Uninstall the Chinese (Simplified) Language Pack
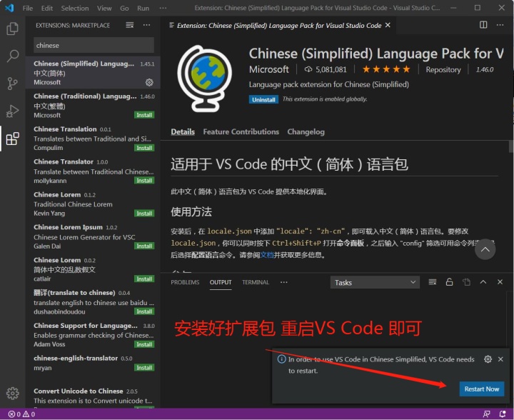The width and height of the screenshot is (514, 420). [263, 100]
